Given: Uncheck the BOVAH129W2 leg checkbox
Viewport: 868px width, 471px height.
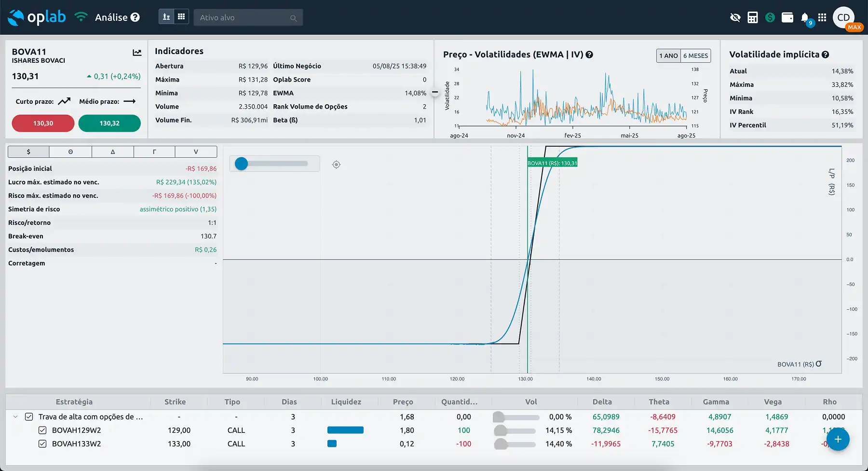Looking at the screenshot, I should (x=42, y=430).
